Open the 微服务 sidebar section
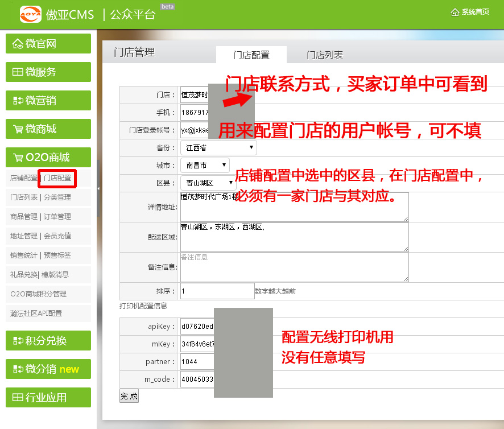Screen dimensions: 504x429 point(48,72)
